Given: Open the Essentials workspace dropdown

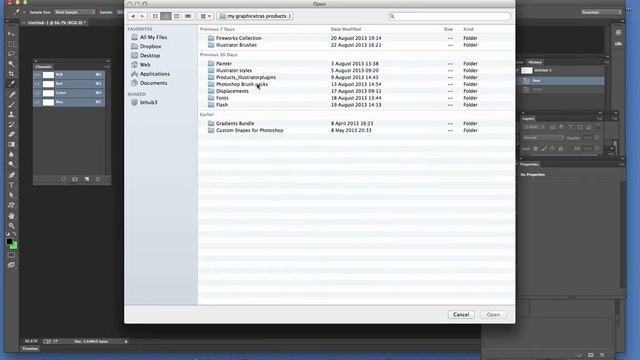Looking at the screenshot, I should 601,12.
